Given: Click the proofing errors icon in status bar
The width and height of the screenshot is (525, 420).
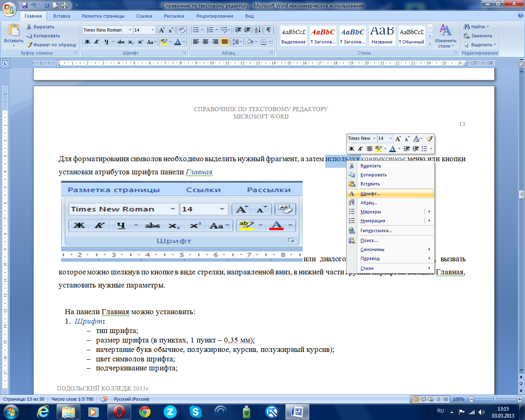Looking at the screenshot, I should pyautogui.click(x=104, y=399).
